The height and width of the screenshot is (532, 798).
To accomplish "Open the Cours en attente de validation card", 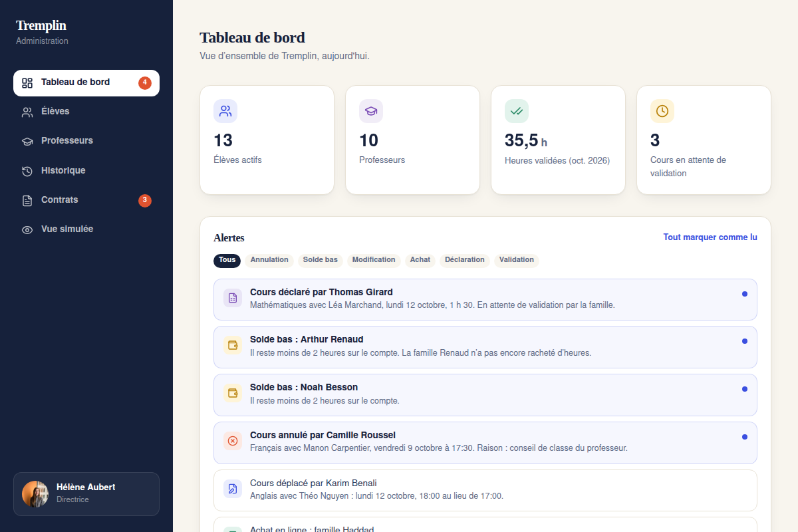I will [x=704, y=140].
